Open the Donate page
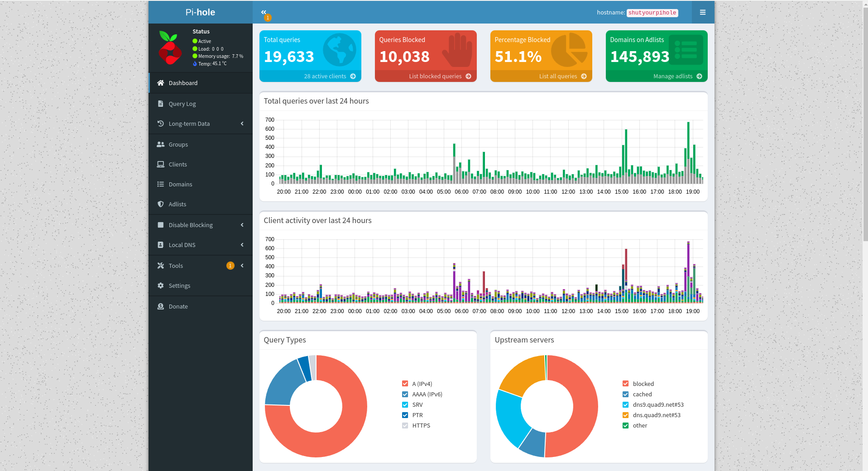The width and height of the screenshot is (868, 471). (x=178, y=306)
